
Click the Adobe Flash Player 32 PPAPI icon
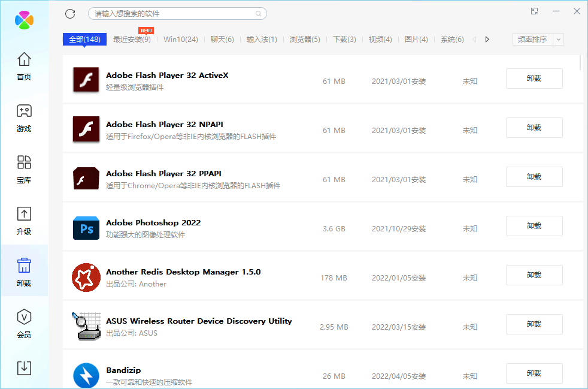point(86,179)
